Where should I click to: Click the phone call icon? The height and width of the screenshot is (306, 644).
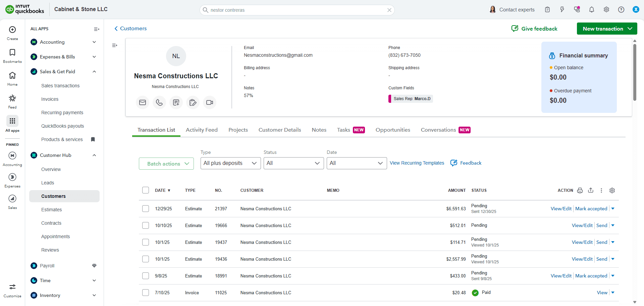[x=159, y=102]
